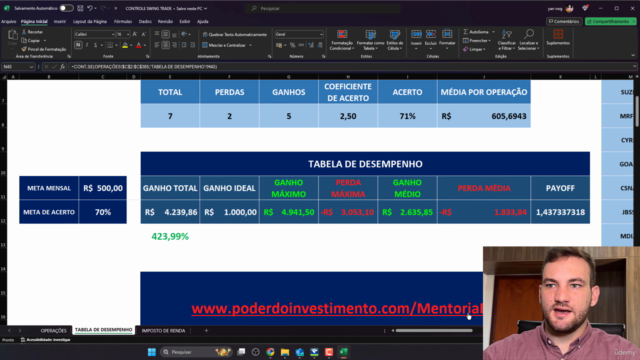Click the decrease font size icon
640x360 pixels.
coord(143,34)
